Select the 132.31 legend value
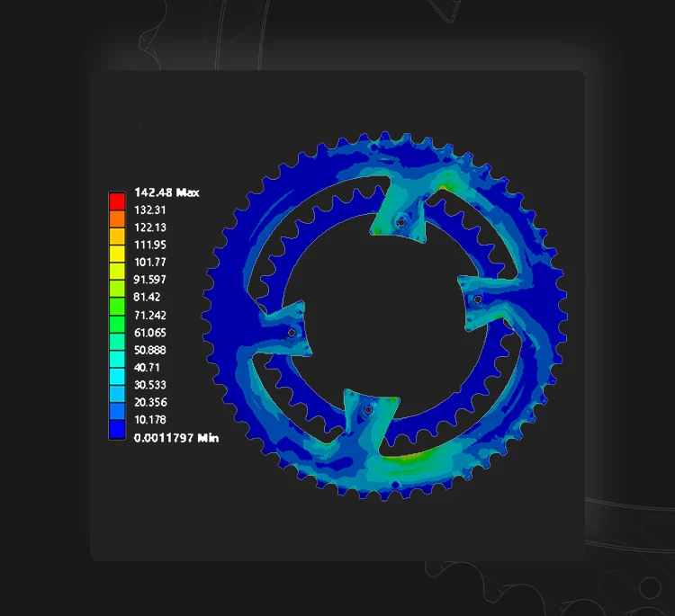Image resolution: width=675 pixels, height=616 pixels. pyautogui.click(x=149, y=210)
